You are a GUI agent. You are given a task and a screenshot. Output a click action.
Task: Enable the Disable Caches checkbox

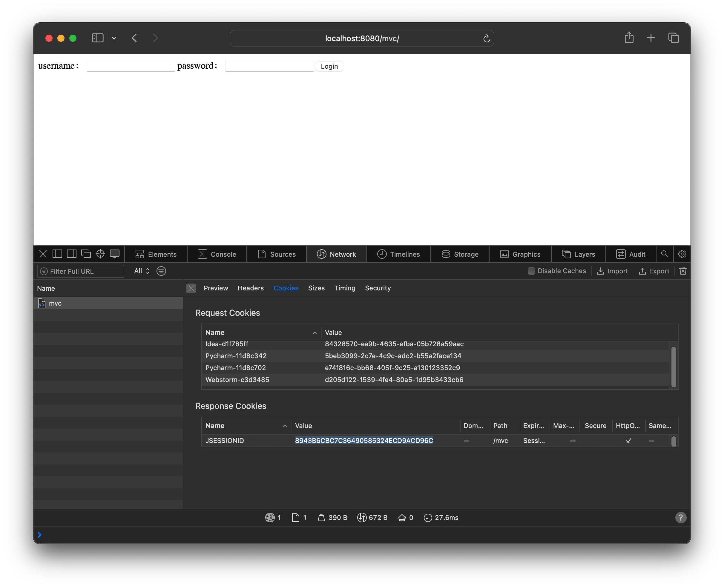pyautogui.click(x=531, y=271)
